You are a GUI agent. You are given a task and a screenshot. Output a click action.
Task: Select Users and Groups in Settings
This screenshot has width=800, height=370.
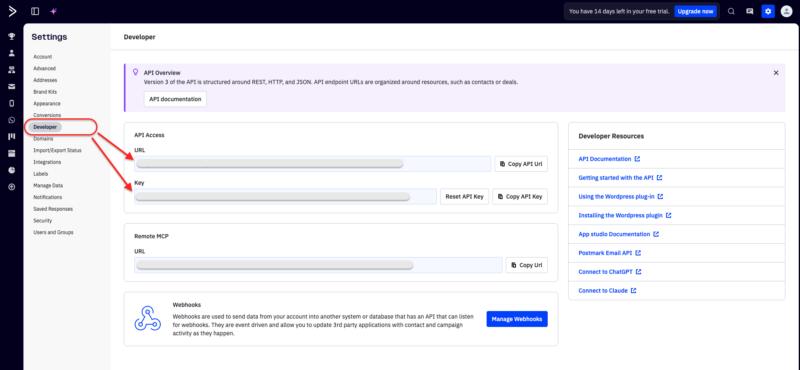coord(54,233)
